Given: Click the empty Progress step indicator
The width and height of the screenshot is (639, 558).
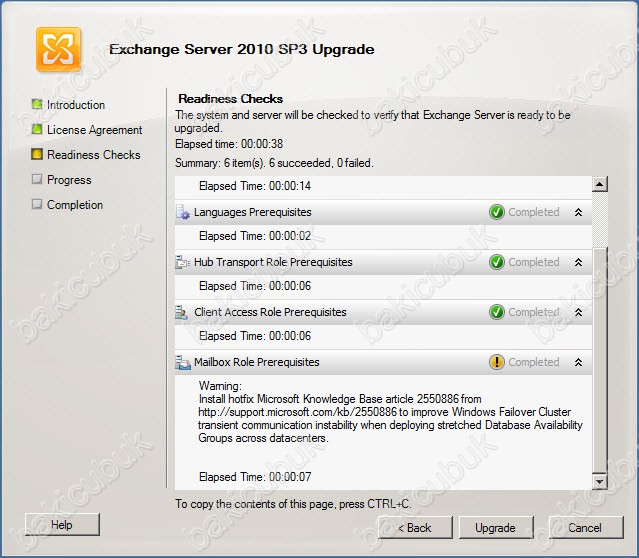Looking at the screenshot, I should (x=37, y=179).
